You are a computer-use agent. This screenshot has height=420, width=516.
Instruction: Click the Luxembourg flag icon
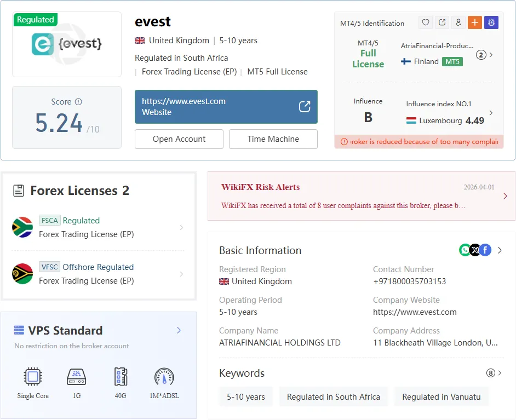[x=411, y=120]
